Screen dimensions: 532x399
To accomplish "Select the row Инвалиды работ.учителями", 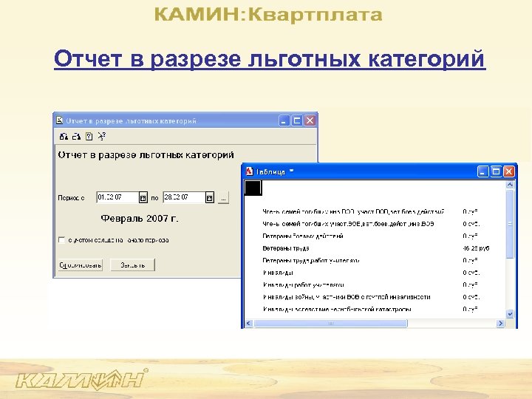I will (304, 285).
